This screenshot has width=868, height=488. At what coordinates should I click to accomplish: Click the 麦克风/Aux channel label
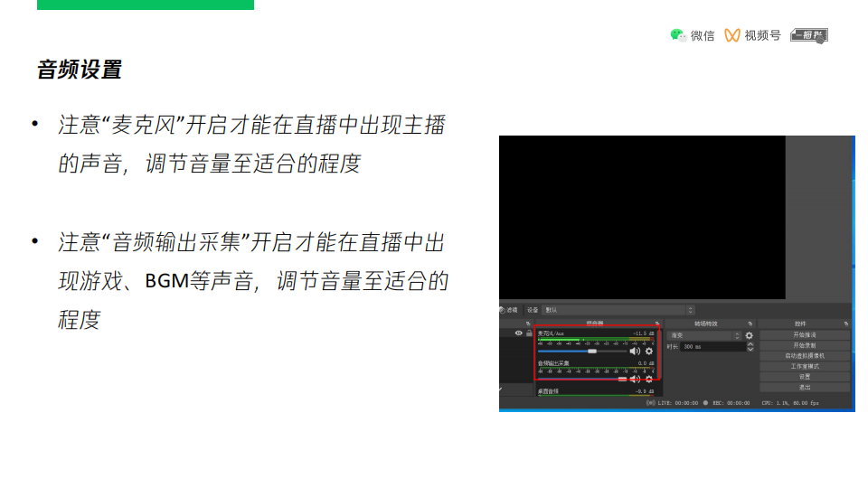551,333
